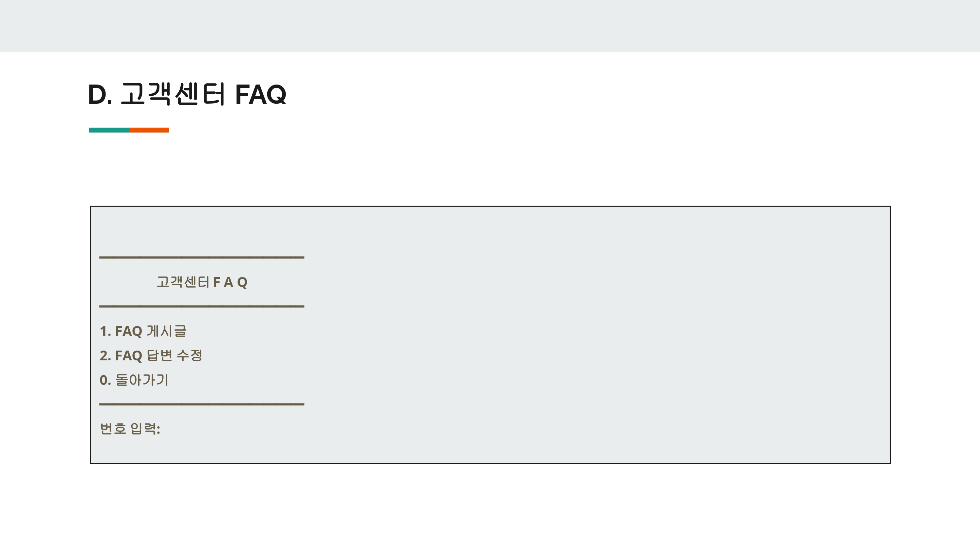
Task: Click the divider line above the console header
Action: pyautogui.click(x=202, y=258)
